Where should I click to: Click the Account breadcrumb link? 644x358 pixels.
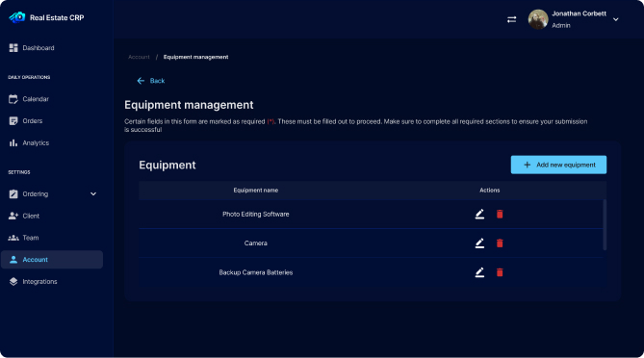(x=139, y=57)
